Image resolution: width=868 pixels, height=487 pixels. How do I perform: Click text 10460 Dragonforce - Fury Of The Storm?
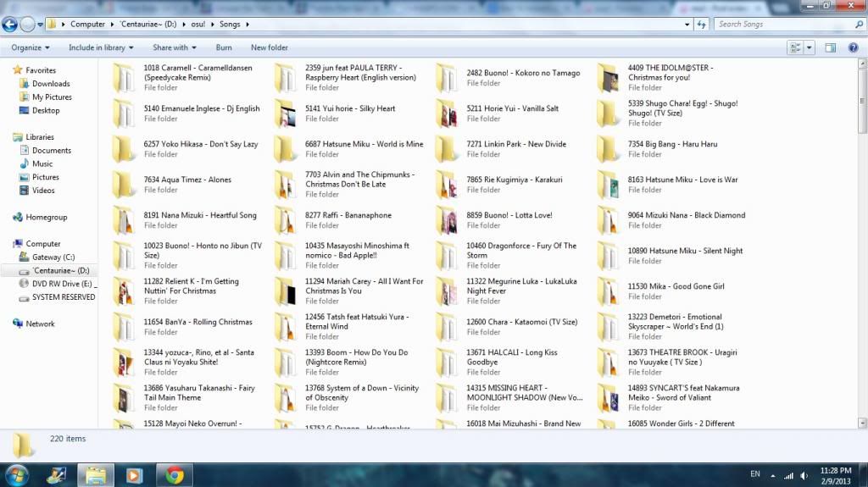pyautogui.click(x=521, y=250)
